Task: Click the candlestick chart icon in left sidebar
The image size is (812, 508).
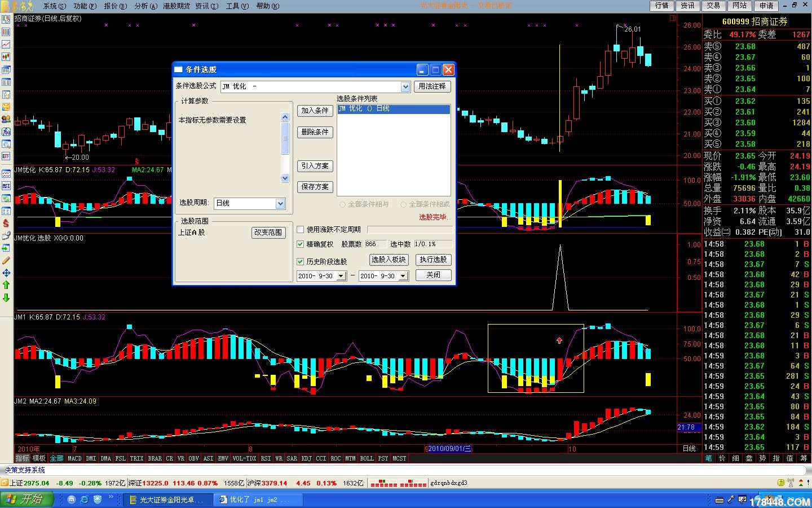Action: click(x=6, y=56)
